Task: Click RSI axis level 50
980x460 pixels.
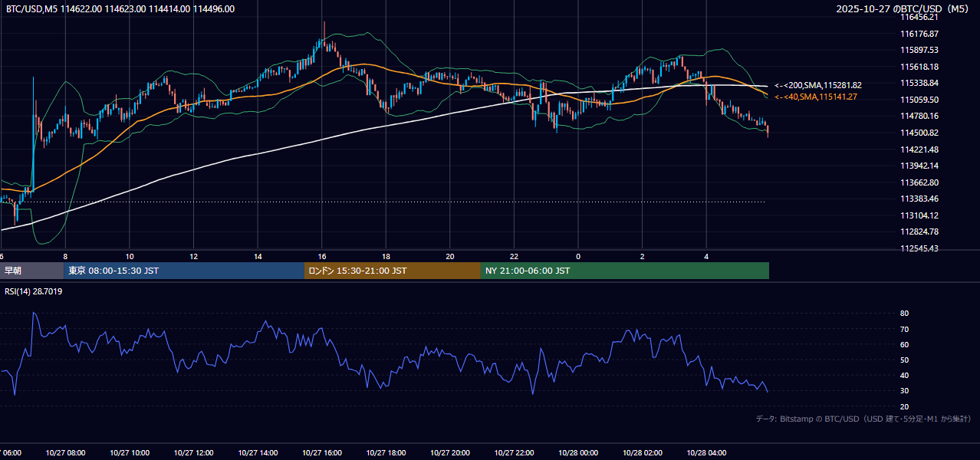Action: click(x=905, y=360)
